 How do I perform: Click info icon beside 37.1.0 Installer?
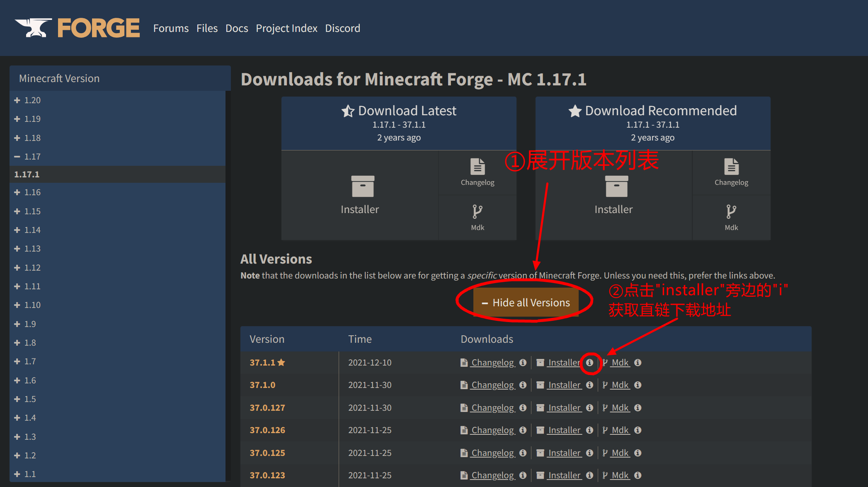click(x=589, y=385)
